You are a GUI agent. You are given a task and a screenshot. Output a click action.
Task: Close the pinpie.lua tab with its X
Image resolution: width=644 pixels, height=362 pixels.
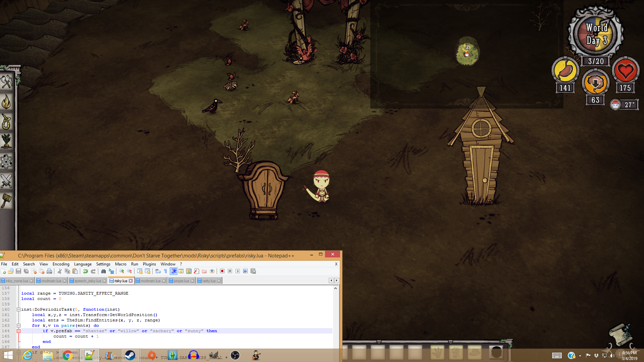point(193,281)
